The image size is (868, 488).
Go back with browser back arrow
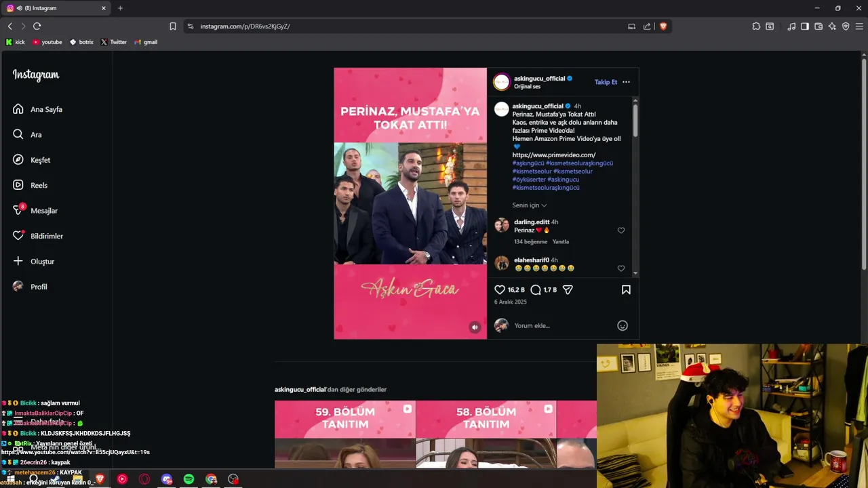tap(10, 26)
